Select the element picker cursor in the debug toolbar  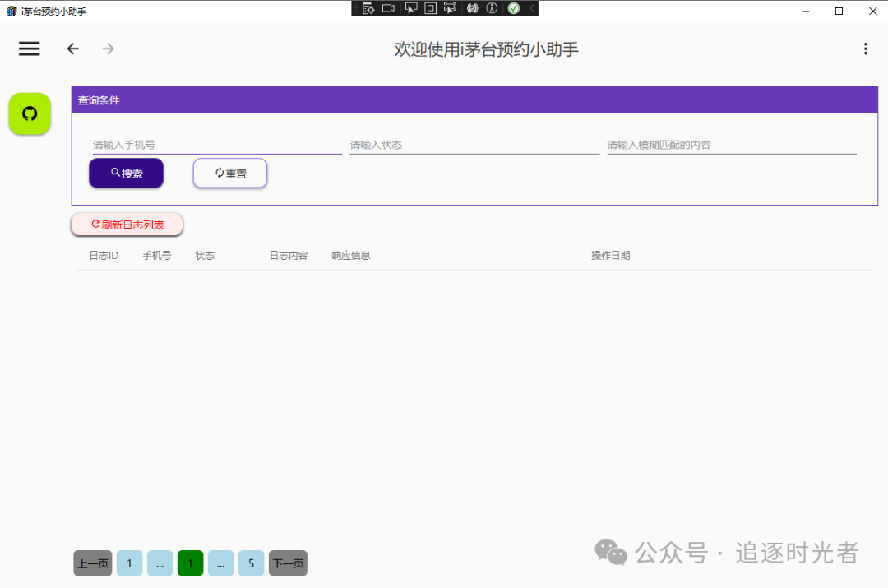pos(411,8)
